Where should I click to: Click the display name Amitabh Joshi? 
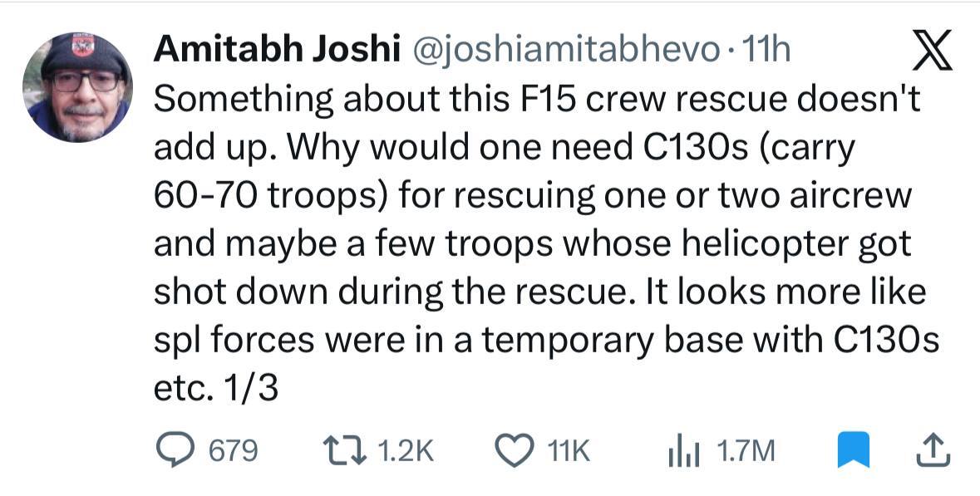pos(277,50)
